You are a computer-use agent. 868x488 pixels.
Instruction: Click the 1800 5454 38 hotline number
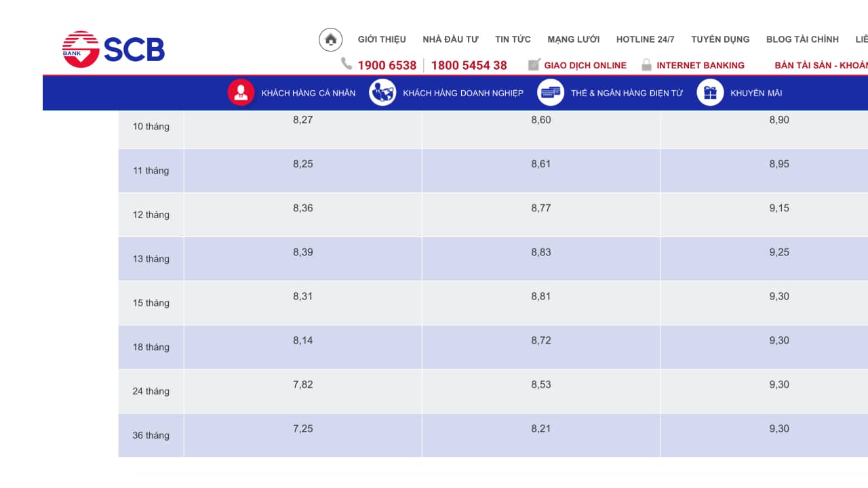pyautogui.click(x=469, y=66)
